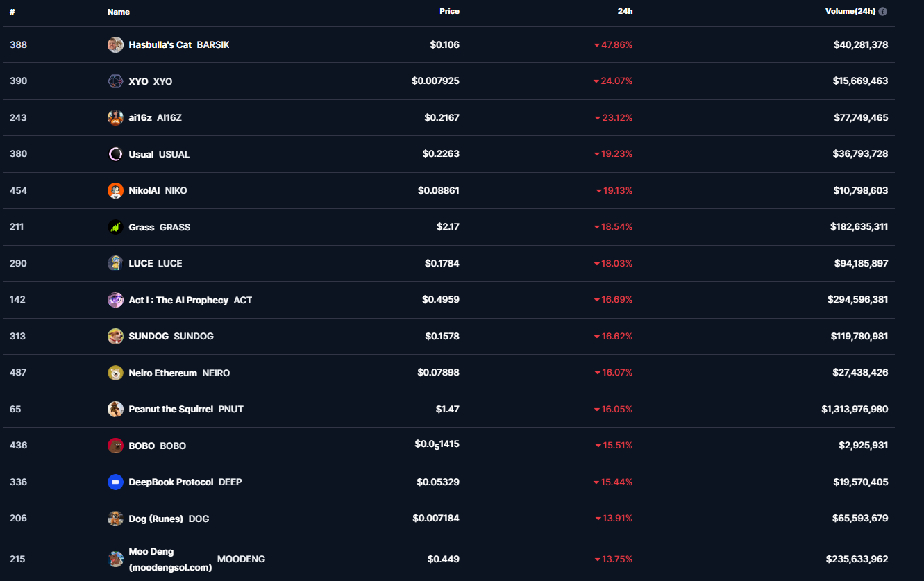Sort by Volume(24h) column header
Screen dimensions: 924x581
click(850, 12)
